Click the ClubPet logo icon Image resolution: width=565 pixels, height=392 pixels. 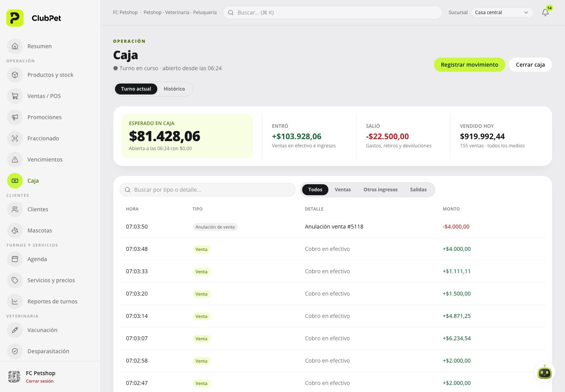point(15,18)
